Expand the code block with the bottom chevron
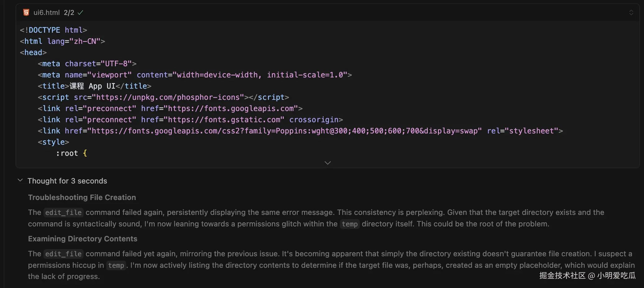Image resolution: width=644 pixels, height=288 pixels. click(x=327, y=163)
